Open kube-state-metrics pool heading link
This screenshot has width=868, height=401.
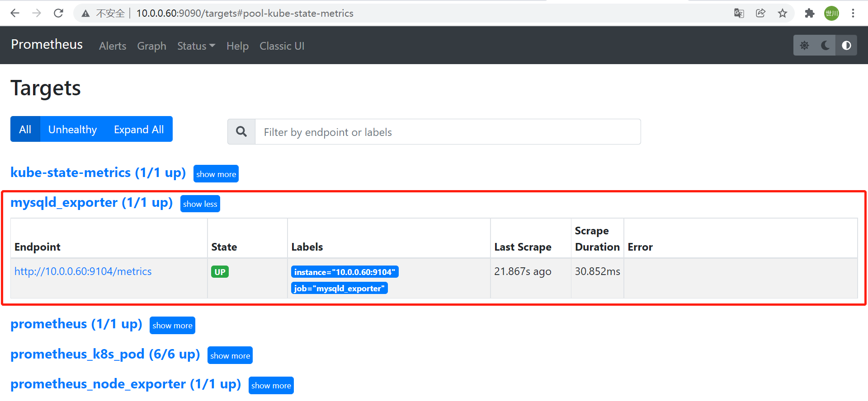point(98,173)
